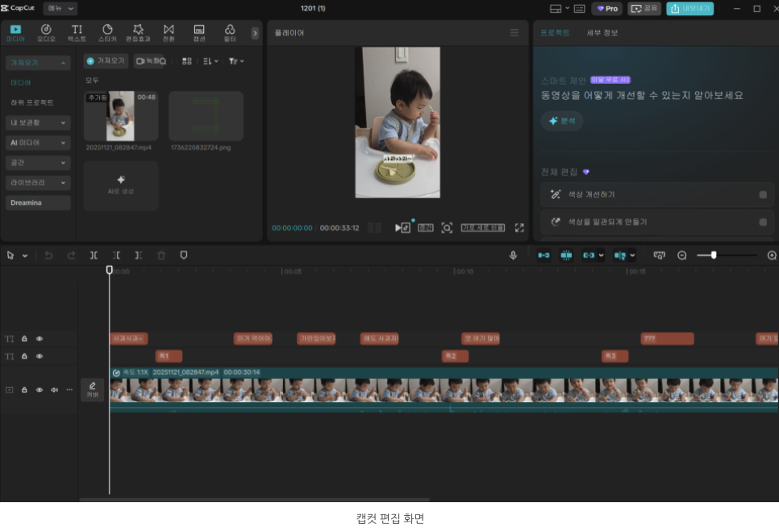Click the undo arrow in timeline toolbar
Viewport: 779px width, 532px height.
[48, 256]
